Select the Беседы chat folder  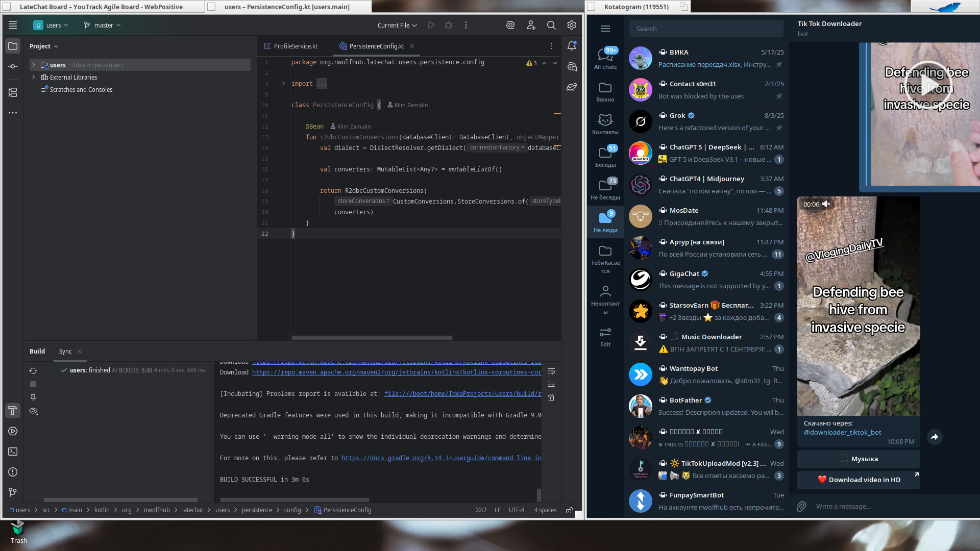[605, 156]
